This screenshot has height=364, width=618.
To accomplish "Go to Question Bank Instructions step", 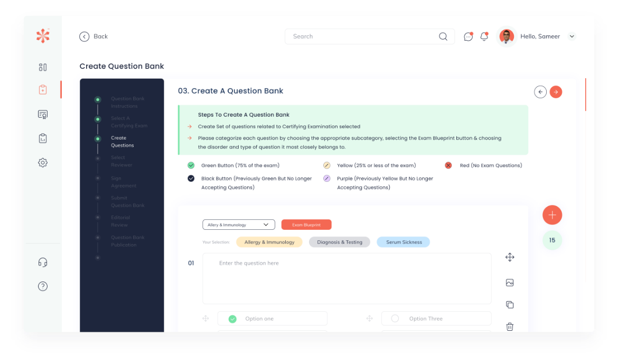I will tap(127, 102).
